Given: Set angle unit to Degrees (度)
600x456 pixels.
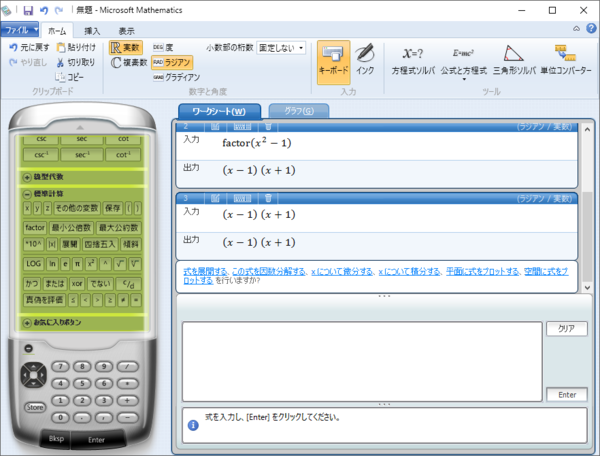Looking at the screenshot, I should [x=163, y=47].
